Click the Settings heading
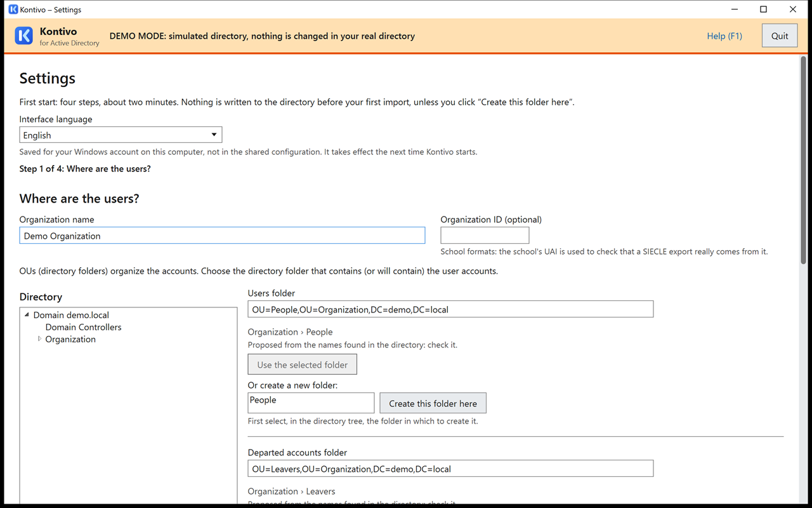 (x=48, y=78)
